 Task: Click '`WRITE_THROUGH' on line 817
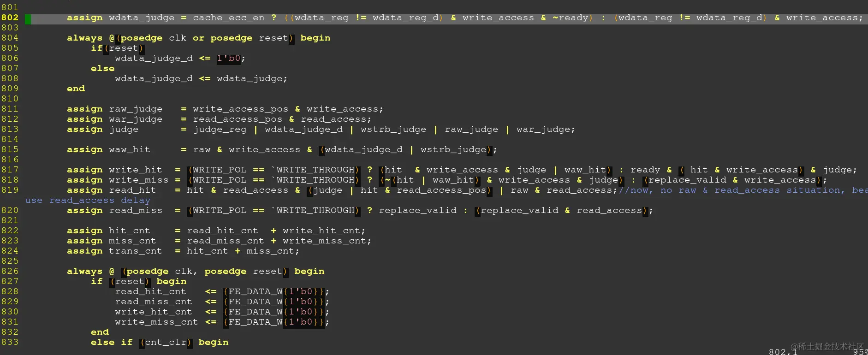pyautogui.click(x=313, y=170)
